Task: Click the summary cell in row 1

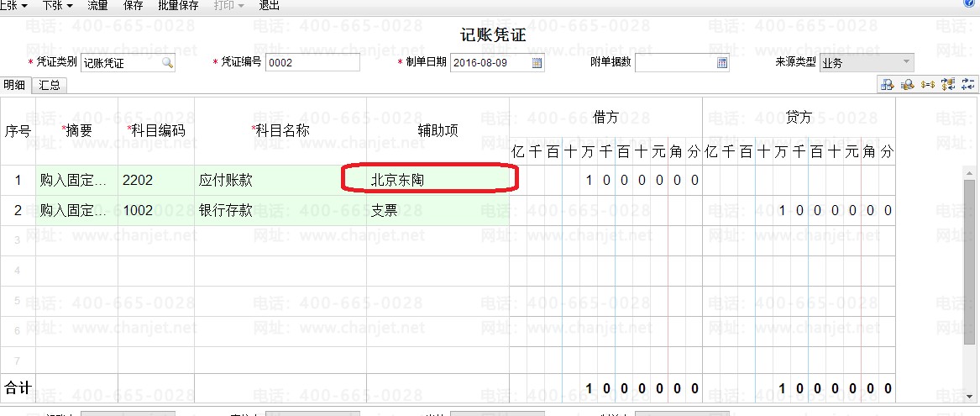Action: point(77,181)
